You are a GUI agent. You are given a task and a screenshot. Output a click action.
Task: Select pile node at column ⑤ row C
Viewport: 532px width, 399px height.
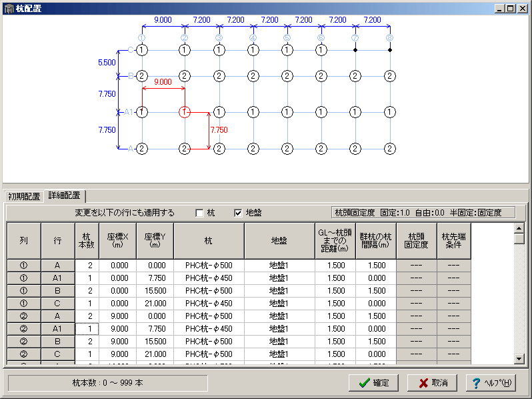[x=287, y=50]
